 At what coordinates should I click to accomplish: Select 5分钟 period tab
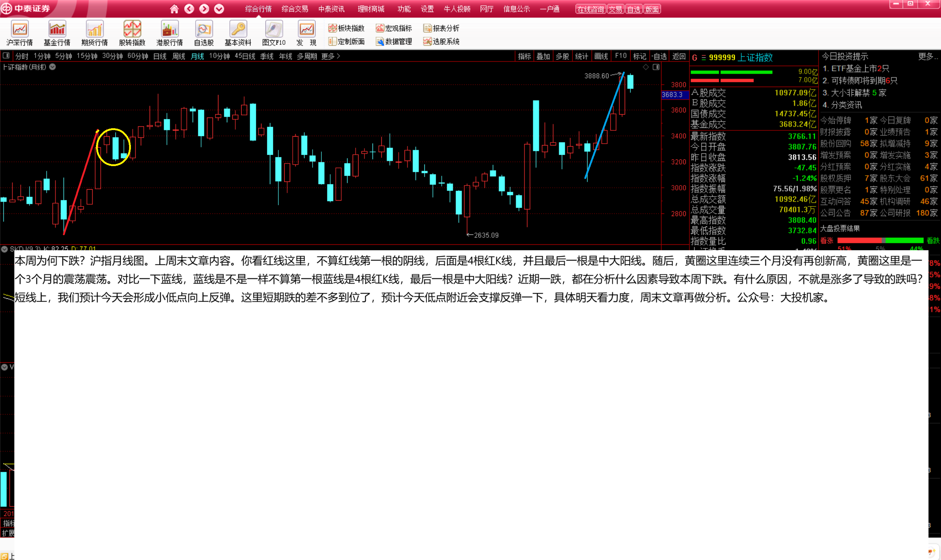(64, 56)
